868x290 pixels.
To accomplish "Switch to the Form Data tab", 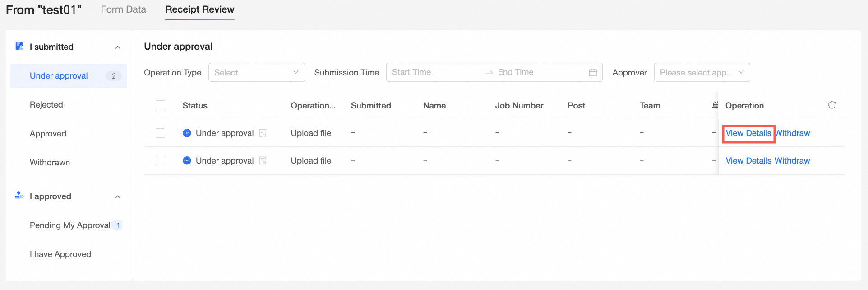I will point(123,9).
